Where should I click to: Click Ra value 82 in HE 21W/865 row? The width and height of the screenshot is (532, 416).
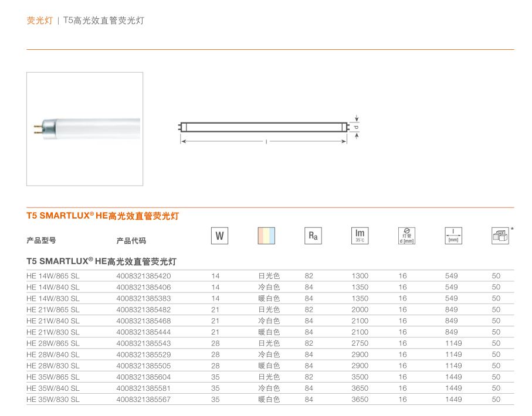[x=309, y=309]
